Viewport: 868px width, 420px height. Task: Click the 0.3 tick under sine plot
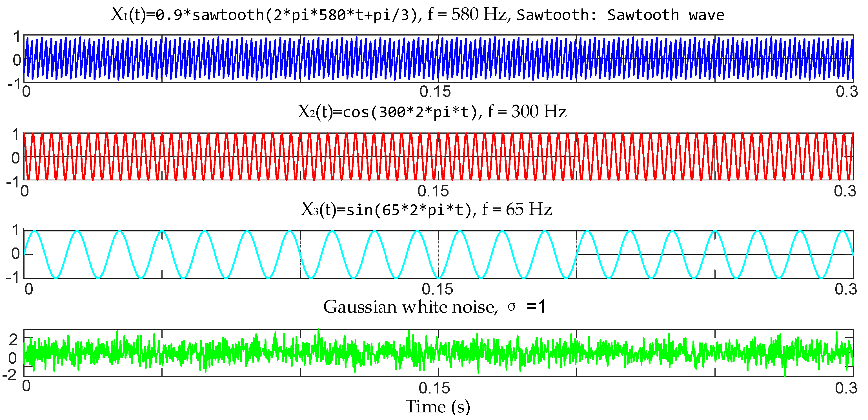(x=846, y=289)
